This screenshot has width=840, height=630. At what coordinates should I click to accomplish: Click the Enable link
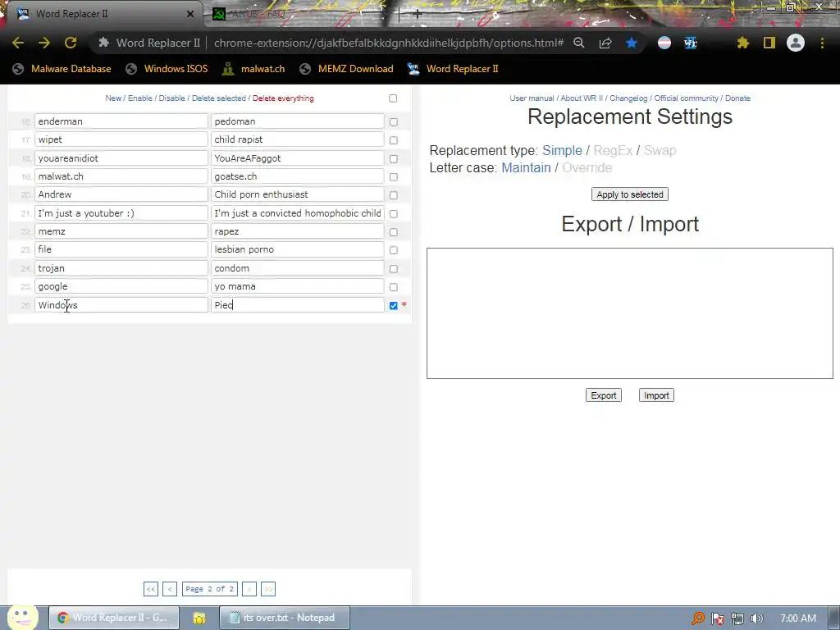(139, 98)
